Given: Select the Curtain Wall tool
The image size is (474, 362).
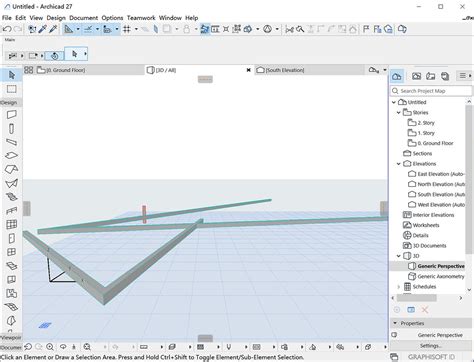Looking at the screenshot, I should pyautogui.click(x=11, y=224).
